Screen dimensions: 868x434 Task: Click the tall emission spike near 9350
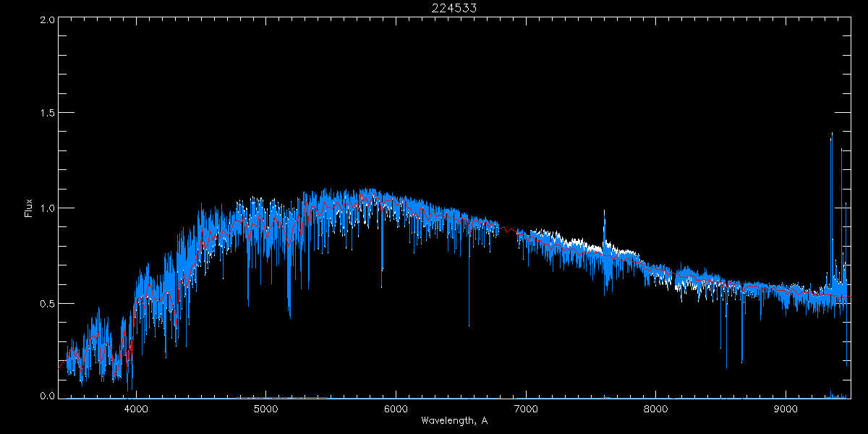coord(831,210)
